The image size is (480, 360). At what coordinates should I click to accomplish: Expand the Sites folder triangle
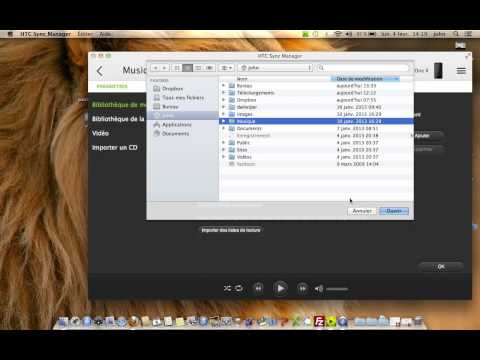(224, 150)
